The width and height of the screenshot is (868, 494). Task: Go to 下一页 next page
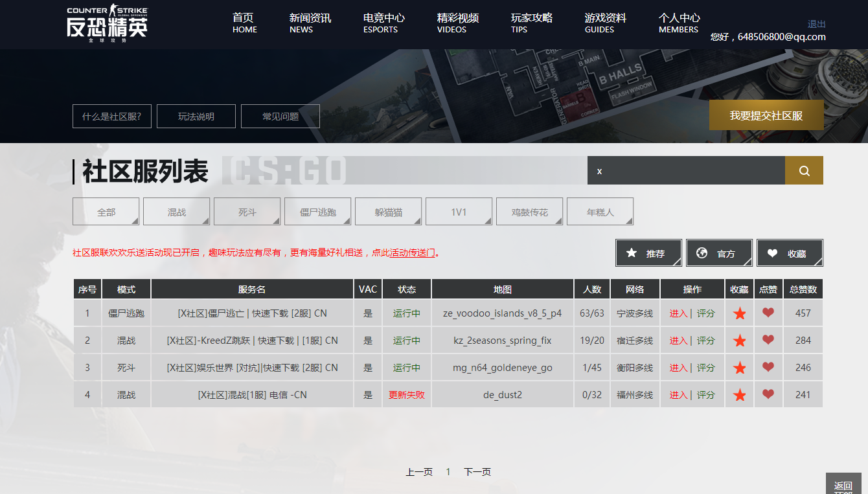point(477,472)
